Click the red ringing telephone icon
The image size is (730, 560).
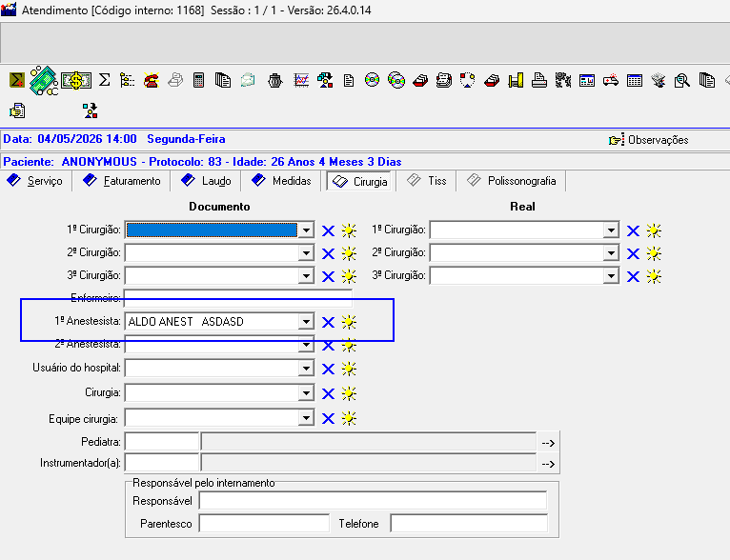pyautogui.click(x=151, y=80)
